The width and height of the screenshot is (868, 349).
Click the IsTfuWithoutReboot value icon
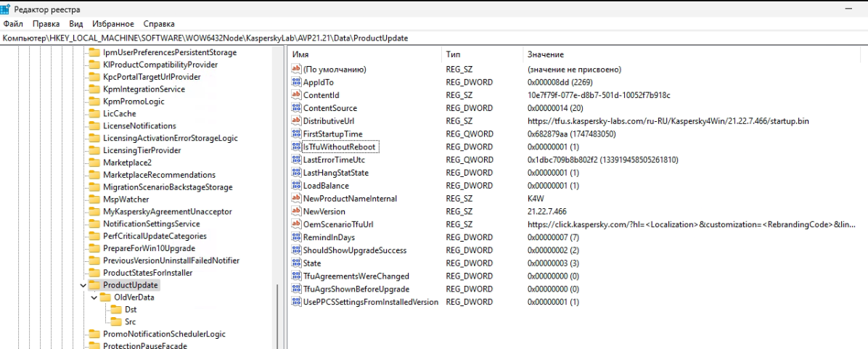click(x=296, y=147)
